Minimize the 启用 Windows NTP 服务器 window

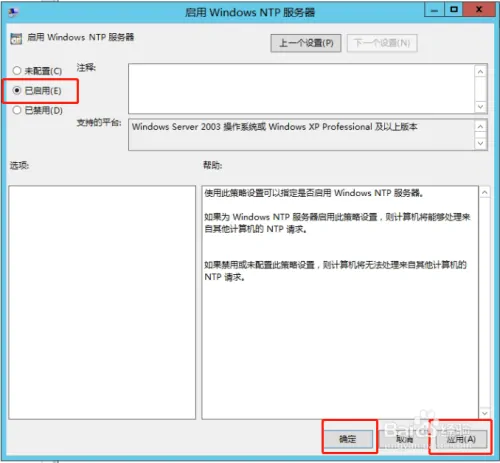[434, 10]
